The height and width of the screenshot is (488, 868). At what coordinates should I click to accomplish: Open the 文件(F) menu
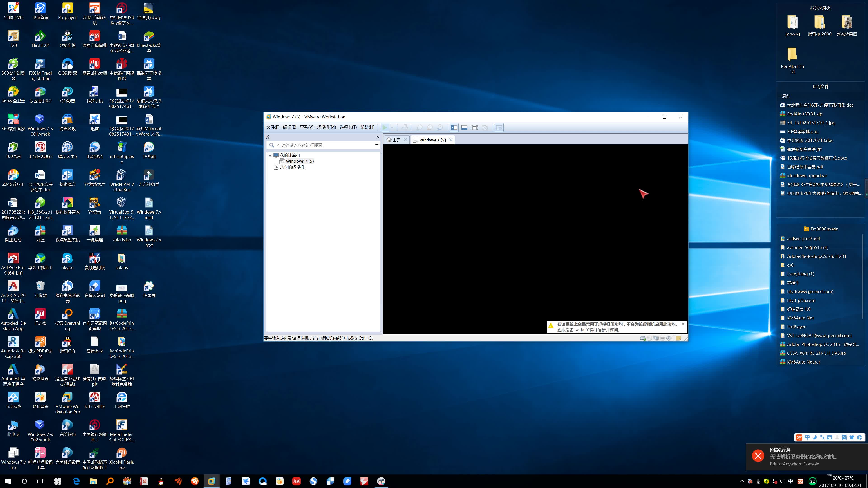tap(273, 127)
